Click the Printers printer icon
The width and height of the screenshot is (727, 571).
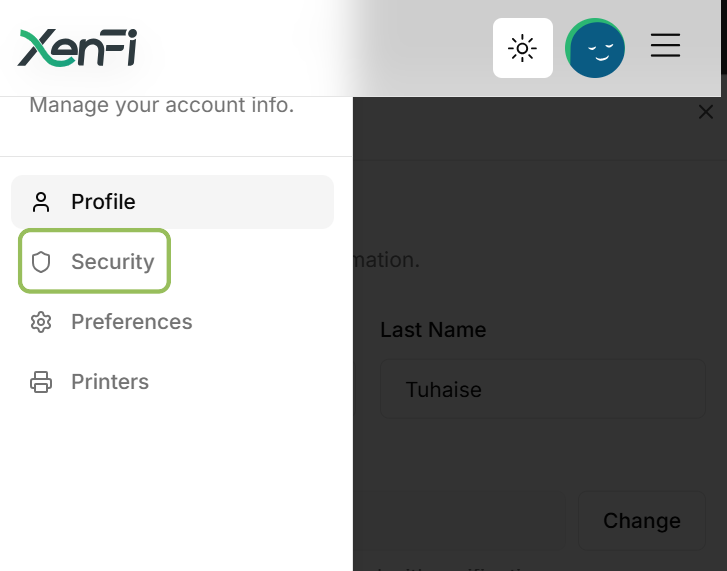point(41,382)
